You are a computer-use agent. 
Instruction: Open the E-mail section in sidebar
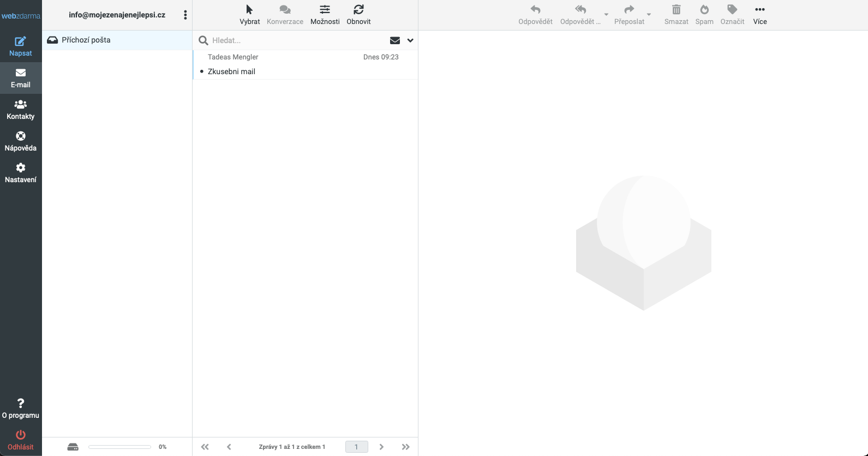coord(21,78)
